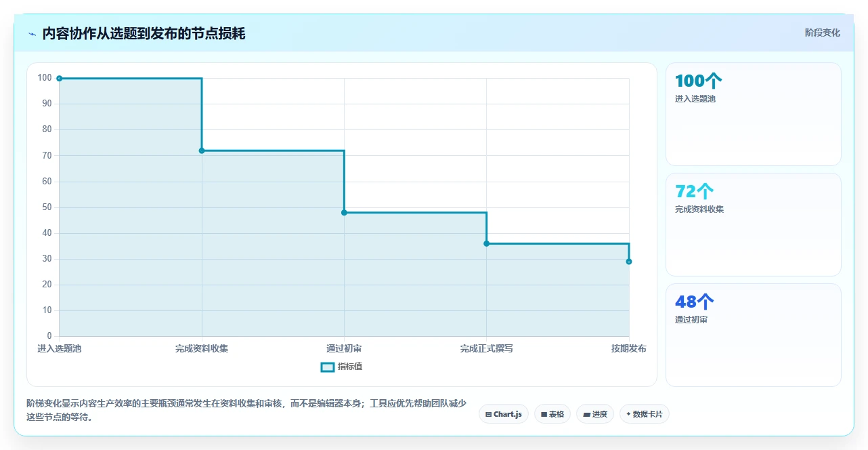868x450 pixels.
Task: Click the 完成资料收集 x-axis label
Action: coord(202,348)
